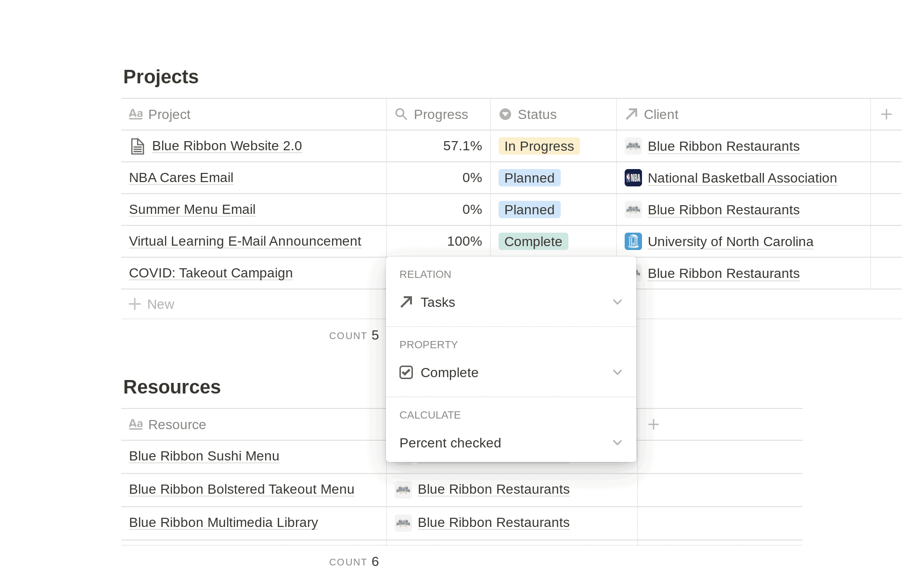The image size is (924, 578).
Task: Click the Aa icon in the Project column header
Action: pos(136,114)
